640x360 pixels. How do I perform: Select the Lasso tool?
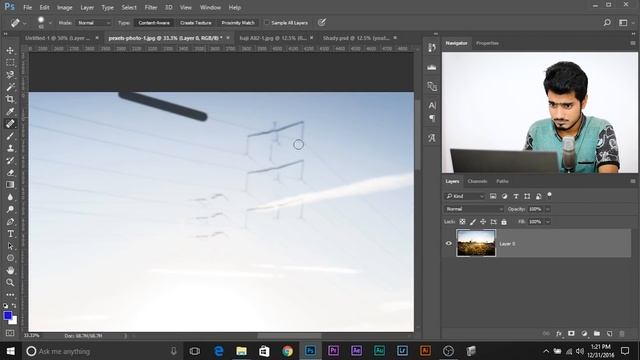[10, 75]
